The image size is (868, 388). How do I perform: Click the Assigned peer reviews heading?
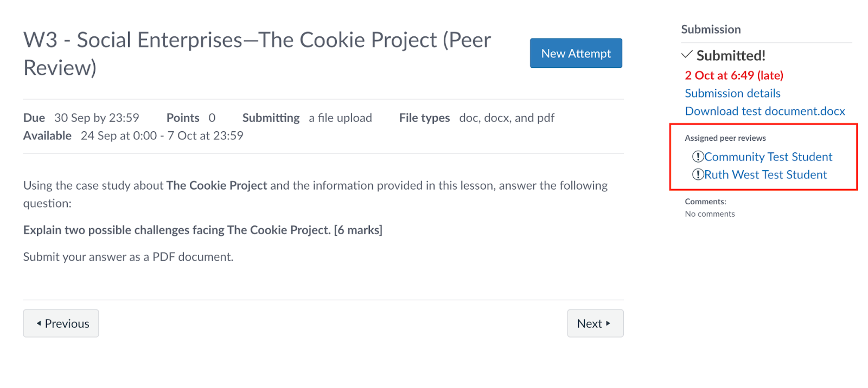(725, 138)
